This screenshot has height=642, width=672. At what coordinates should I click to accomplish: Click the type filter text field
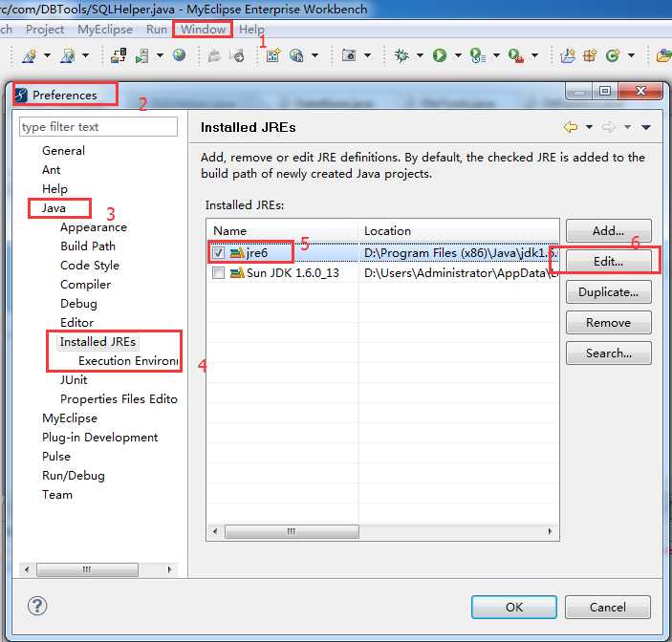pyautogui.click(x=98, y=127)
